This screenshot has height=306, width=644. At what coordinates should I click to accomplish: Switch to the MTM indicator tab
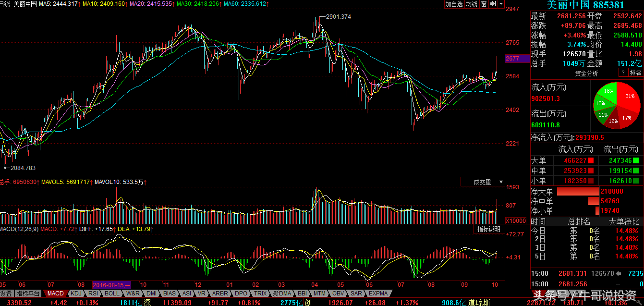tap(319, 293)
